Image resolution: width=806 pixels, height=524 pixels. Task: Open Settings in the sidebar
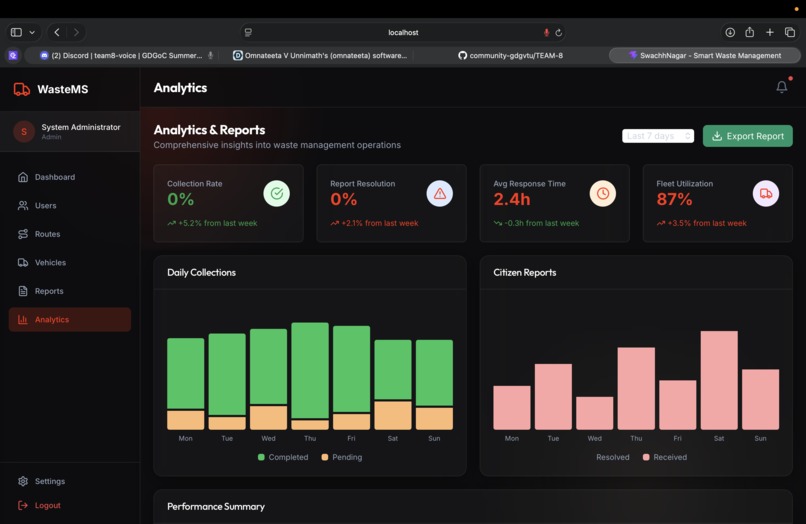(x=70, y=481)
